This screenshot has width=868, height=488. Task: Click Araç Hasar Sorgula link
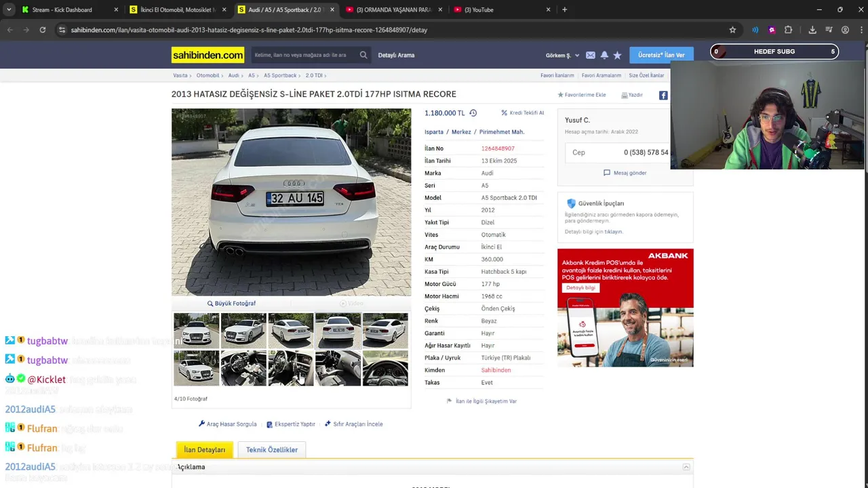[228, 424]
